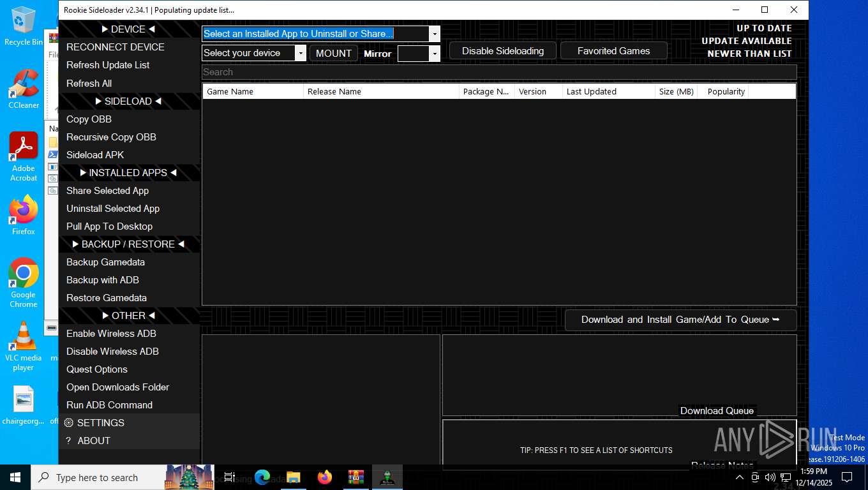Open Firefox desktop shortcut
Viewport: 868px width, 490px height.
pyautogui.click(x=24, y=216)
